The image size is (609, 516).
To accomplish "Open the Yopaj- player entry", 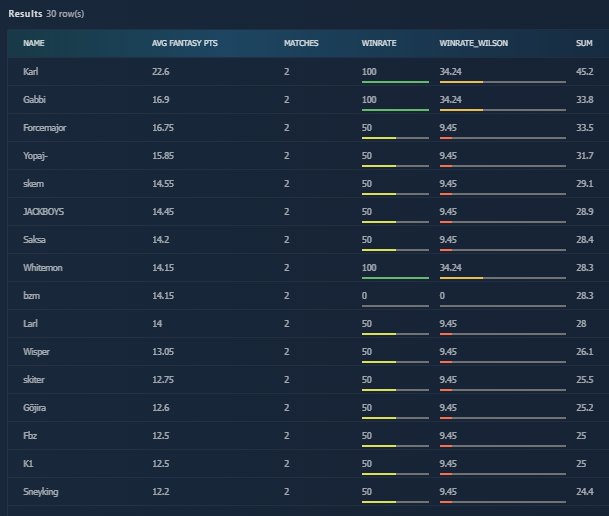I will coord(36,156).
